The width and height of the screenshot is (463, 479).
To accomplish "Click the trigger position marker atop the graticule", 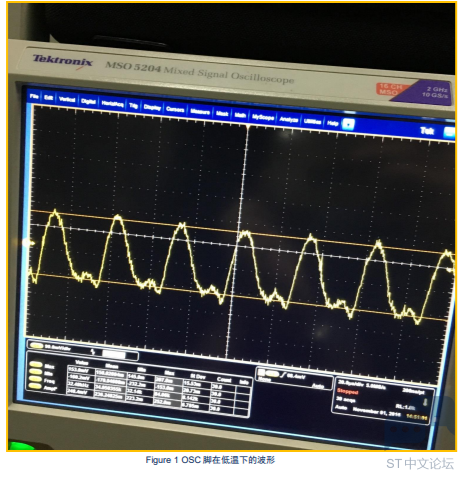I will pos(248,127).
